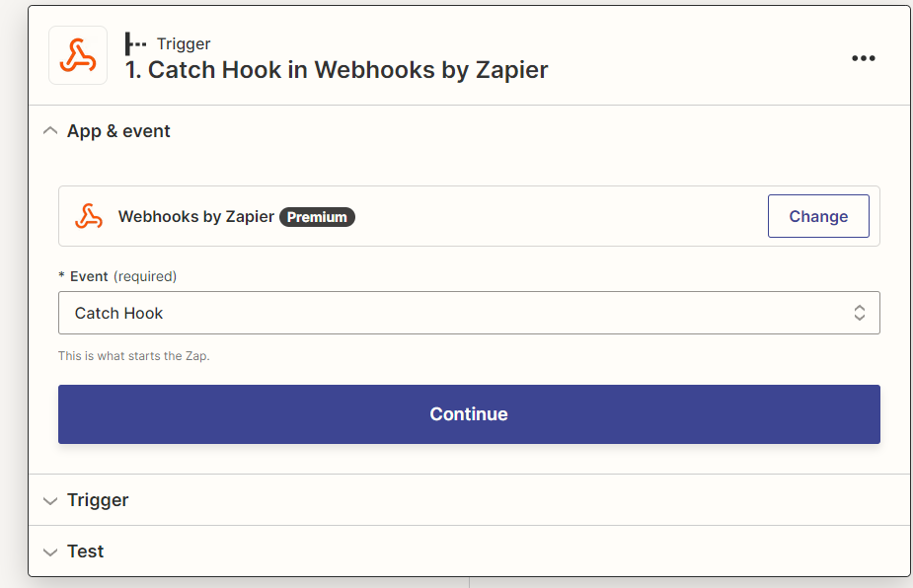Click the small Webhooks icon in the app row
This screenshot has height=588, width=913.
tap(89, 216)
